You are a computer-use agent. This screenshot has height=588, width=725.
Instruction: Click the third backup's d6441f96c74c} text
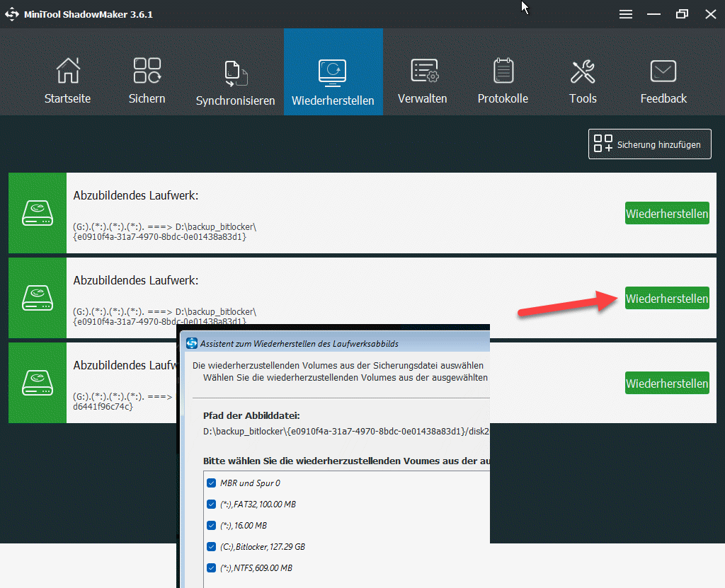coord(103,406)
